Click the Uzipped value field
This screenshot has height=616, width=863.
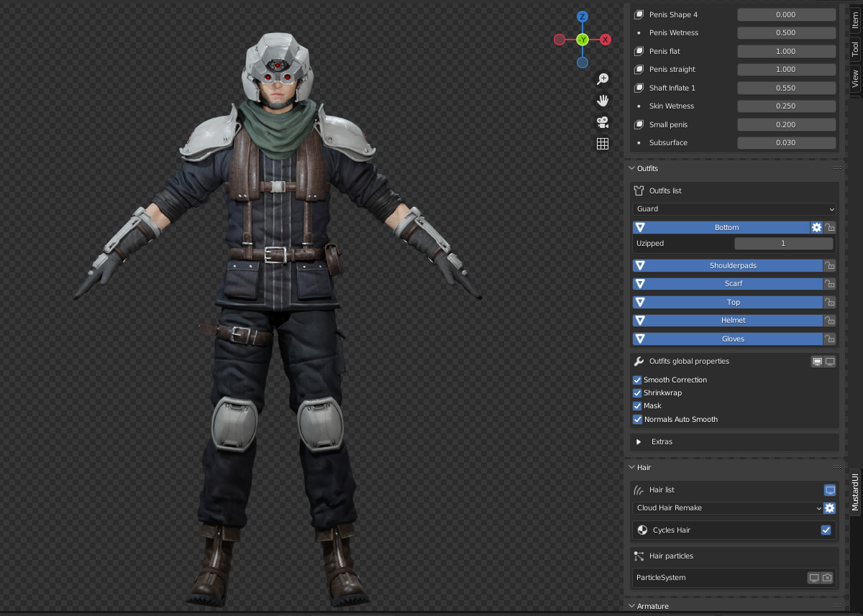click(782, 244)
